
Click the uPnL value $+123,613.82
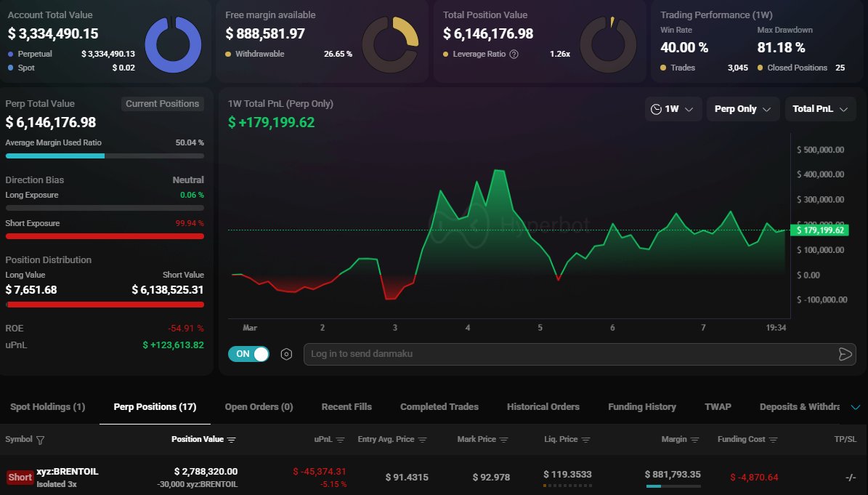(x=174, y=345)
